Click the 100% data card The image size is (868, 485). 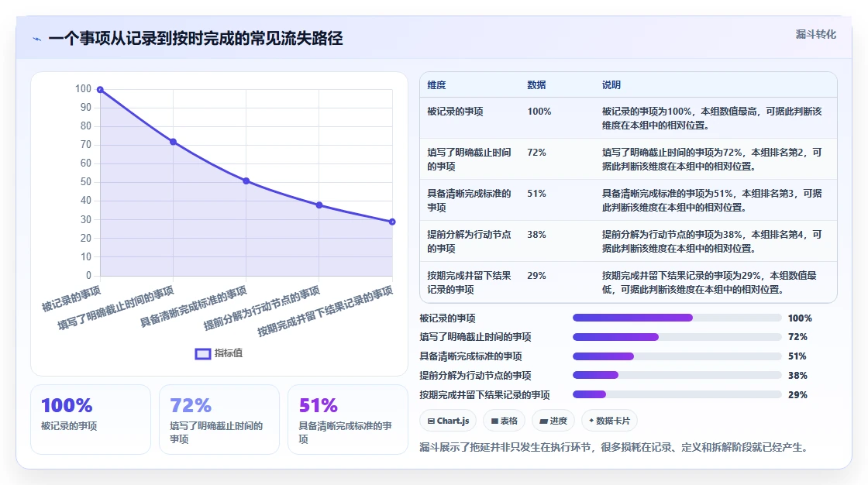pos(91,420)
